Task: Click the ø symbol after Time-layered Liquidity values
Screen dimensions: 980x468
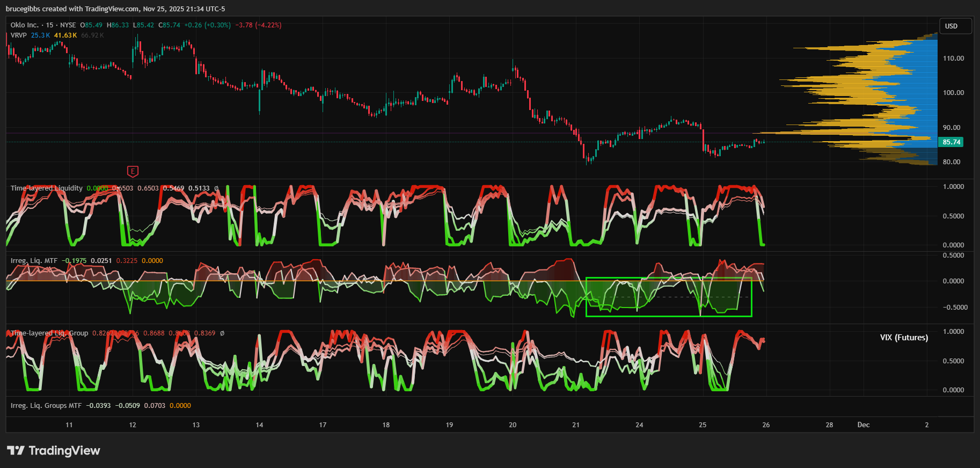Action: [x=216, y=188]
